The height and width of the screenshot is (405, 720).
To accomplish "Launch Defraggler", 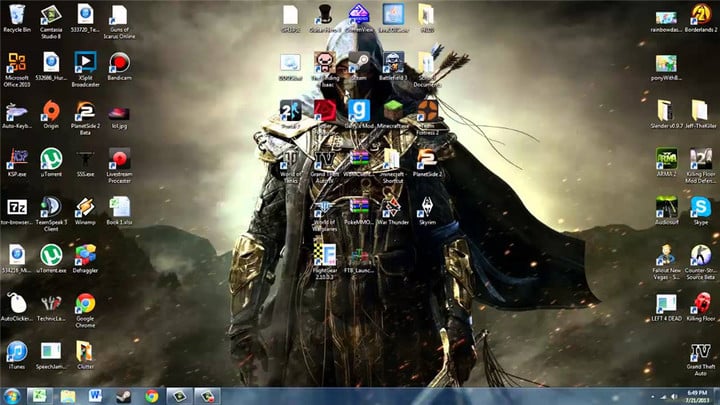I will pyautogui.click(x=85, y=259).
